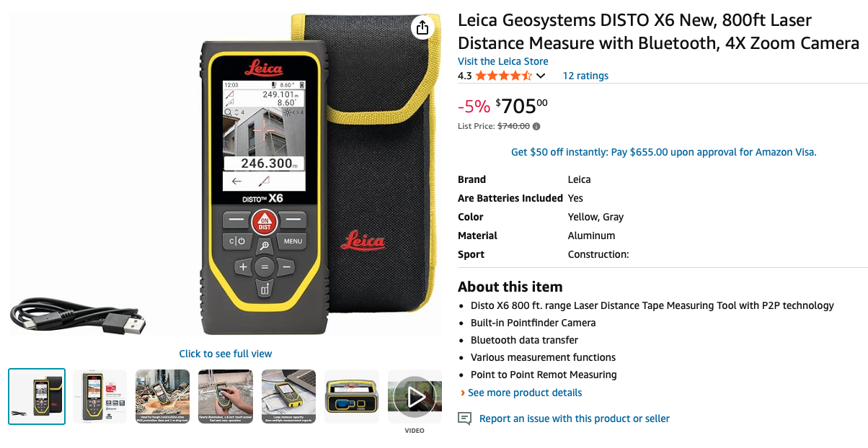
Task: Click the share icon on product image
Action: (x=422, y=28)
